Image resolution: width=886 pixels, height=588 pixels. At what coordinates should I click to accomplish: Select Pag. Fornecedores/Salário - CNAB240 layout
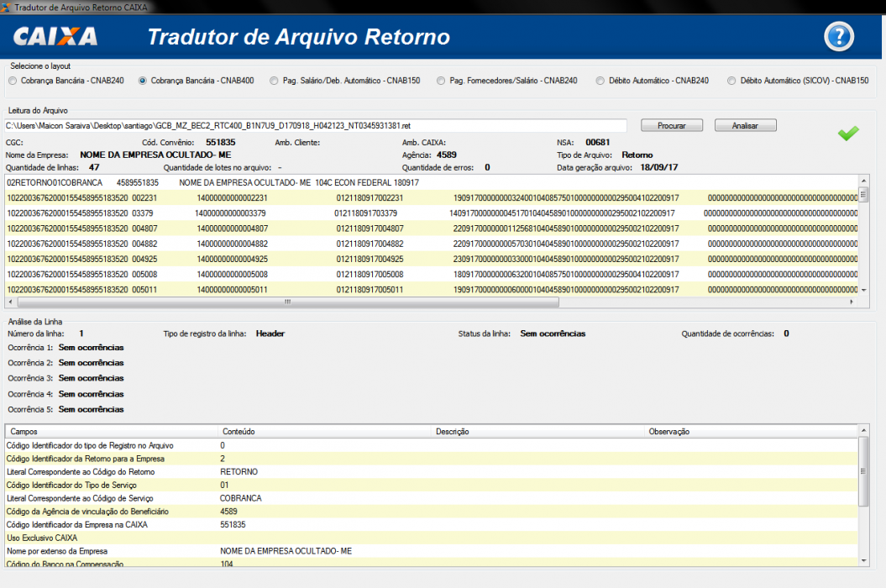coord(441,81)
